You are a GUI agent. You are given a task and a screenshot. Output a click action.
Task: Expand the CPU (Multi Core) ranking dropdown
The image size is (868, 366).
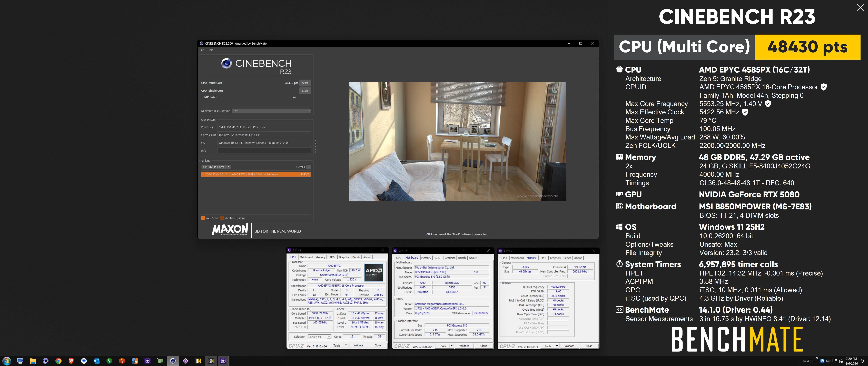coord(216,167)
